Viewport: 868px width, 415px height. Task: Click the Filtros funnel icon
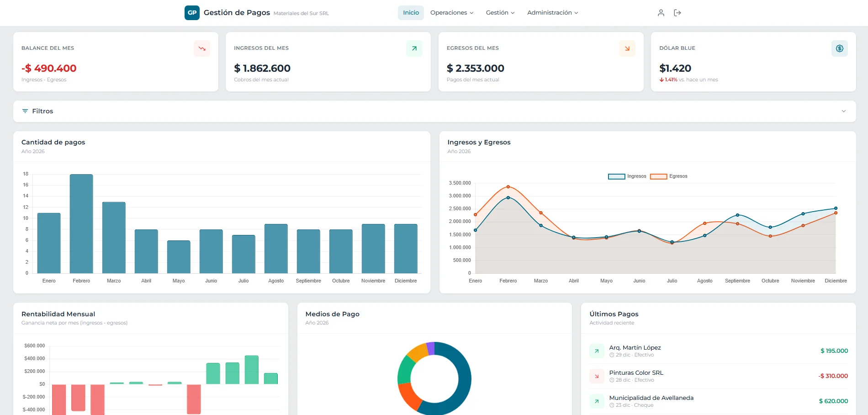pos(25,111)
